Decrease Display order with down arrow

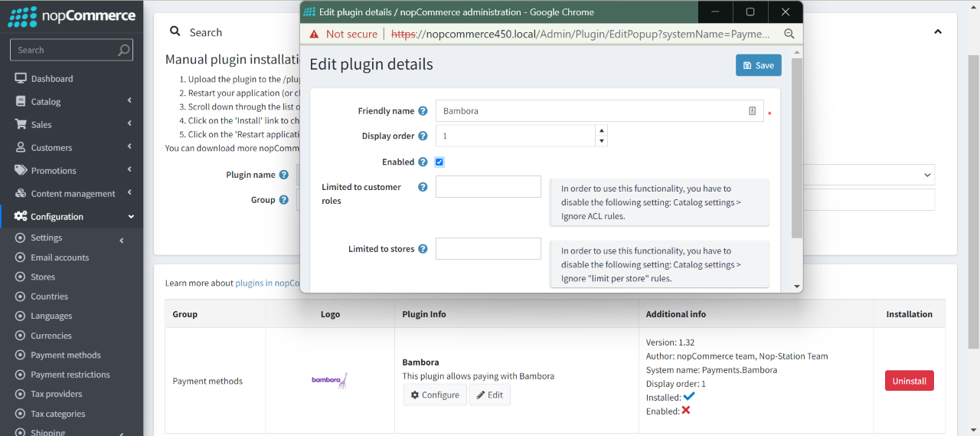coord(602,141)
